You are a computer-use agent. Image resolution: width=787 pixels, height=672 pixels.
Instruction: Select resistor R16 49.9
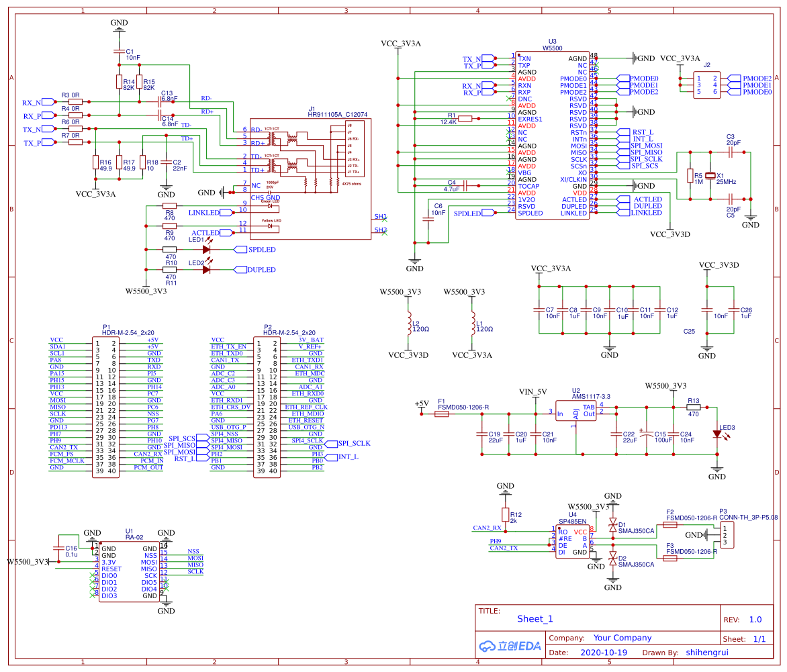pos(95,162)
